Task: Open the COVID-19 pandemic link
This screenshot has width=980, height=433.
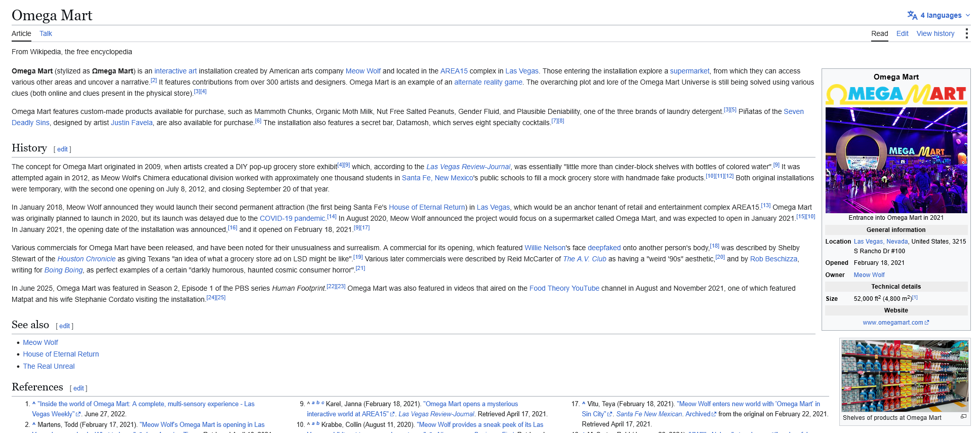Action: tap(292, 218)
